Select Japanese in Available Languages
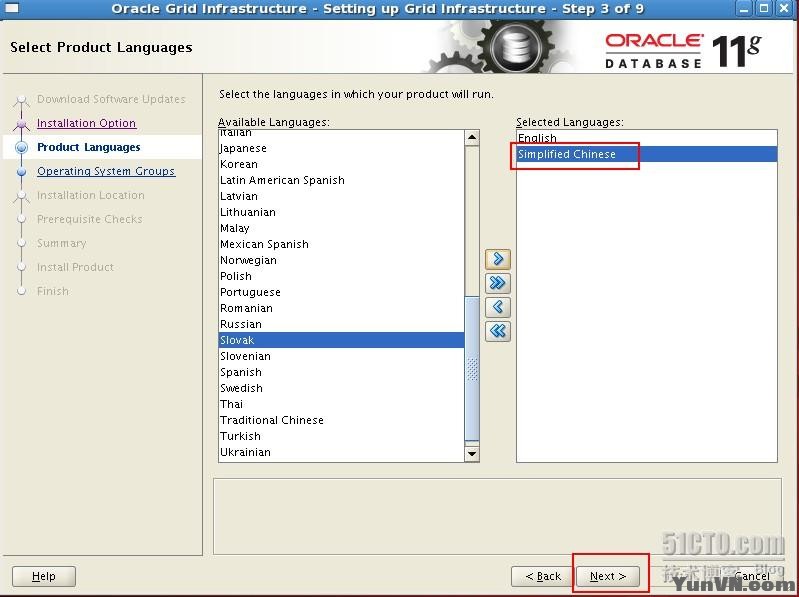 click(341, 148)
